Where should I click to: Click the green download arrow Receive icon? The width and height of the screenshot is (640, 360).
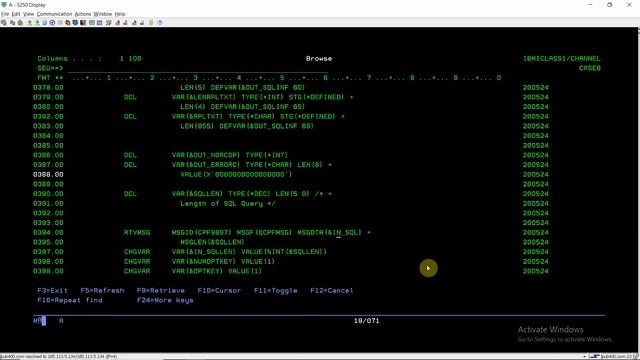[x=37, y=23]
